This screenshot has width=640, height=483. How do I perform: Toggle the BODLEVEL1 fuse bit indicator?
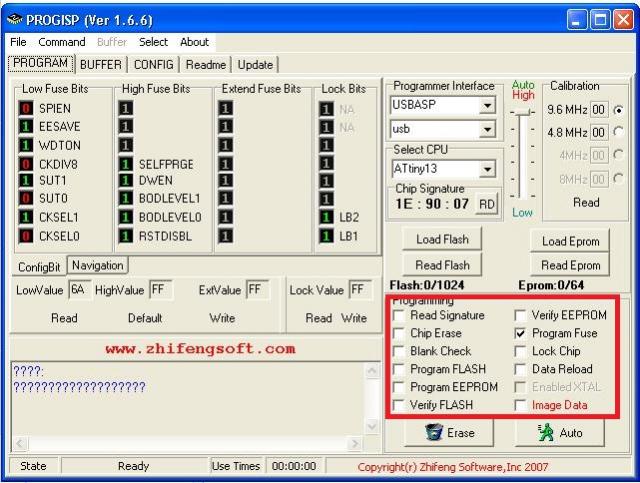127,200
